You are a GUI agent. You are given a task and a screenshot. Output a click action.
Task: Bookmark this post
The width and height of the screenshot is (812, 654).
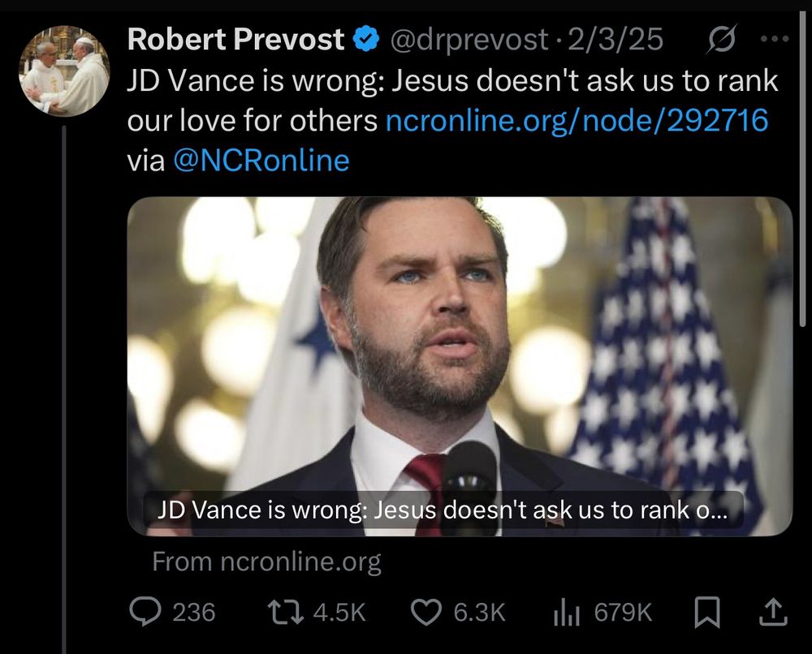coord(706,612)
